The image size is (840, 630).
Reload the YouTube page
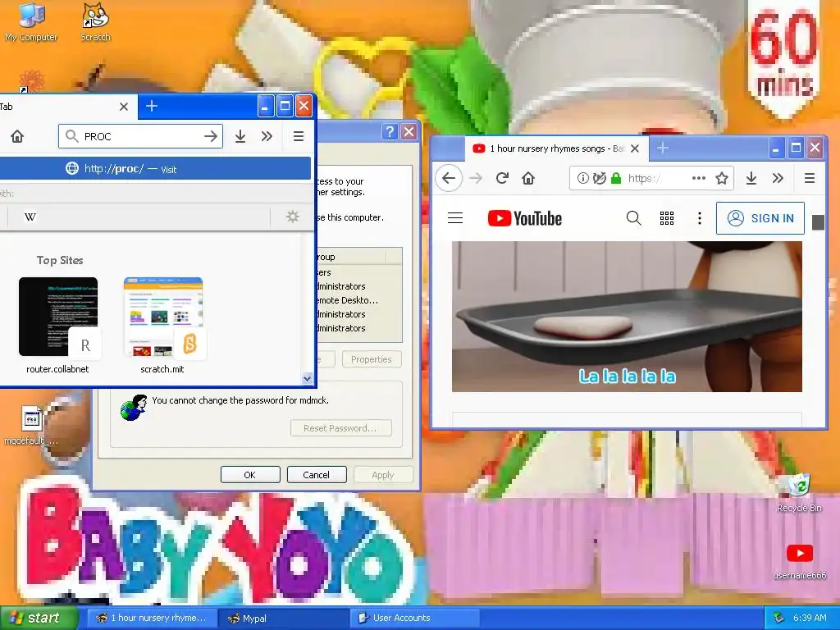tap(502, 178)
